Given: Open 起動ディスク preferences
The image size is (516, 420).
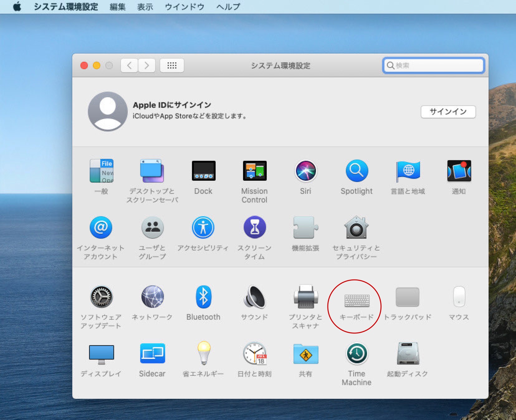Looking at the screenshot, I should (408, 353).
